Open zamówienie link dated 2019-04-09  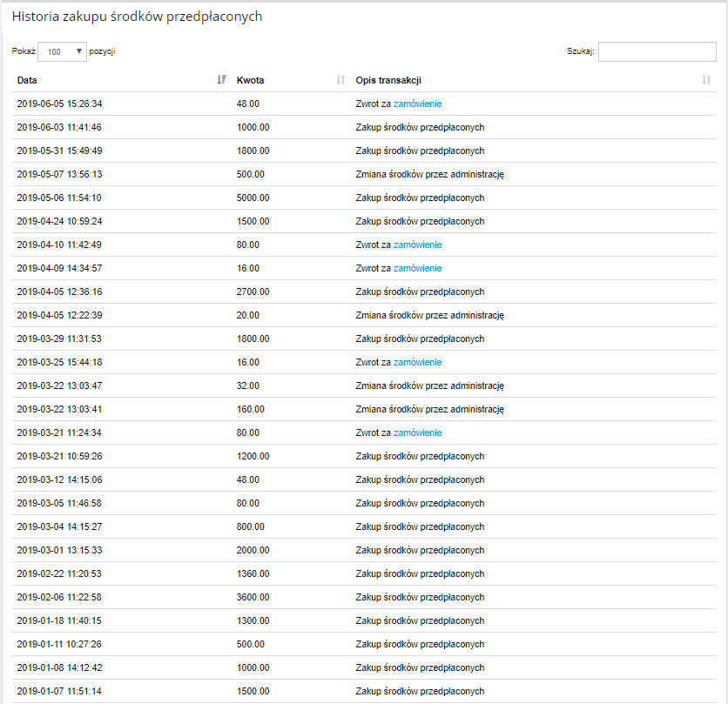tap(417, 268)
